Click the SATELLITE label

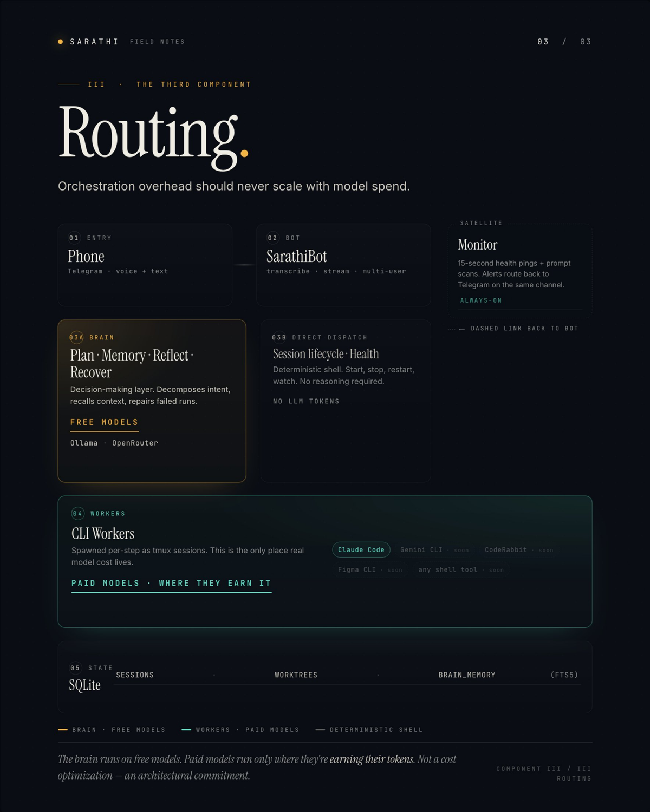click(481, 223)
